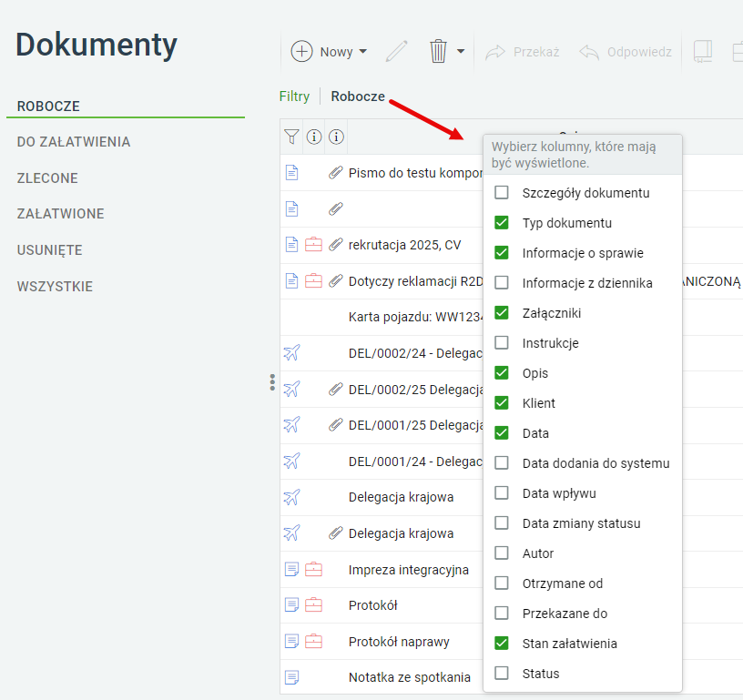This screenshot has width=743, height=700.
Task: Enable the Autor column checkbox
Action: [502, 553]
